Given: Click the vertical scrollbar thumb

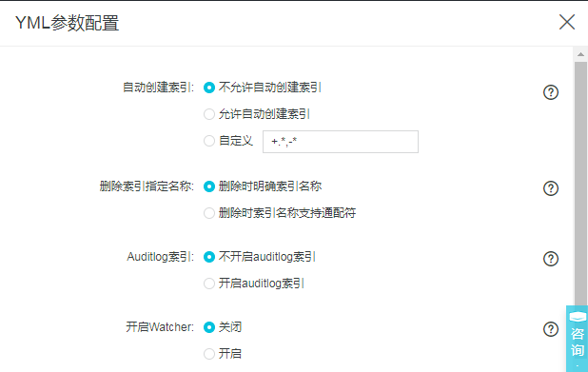Looking at the screenshot, I should (x=580, y=184).
